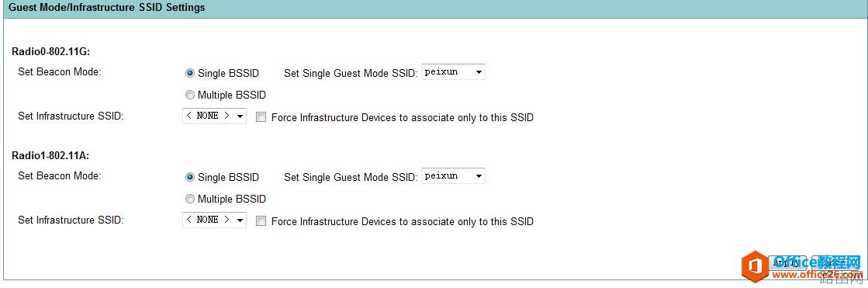This screenshot has width=868, height=288.
Task: Enable Force Infrastructure Devices checkbox under Radio1-802.11A
Action: click(x=261, y=221)
